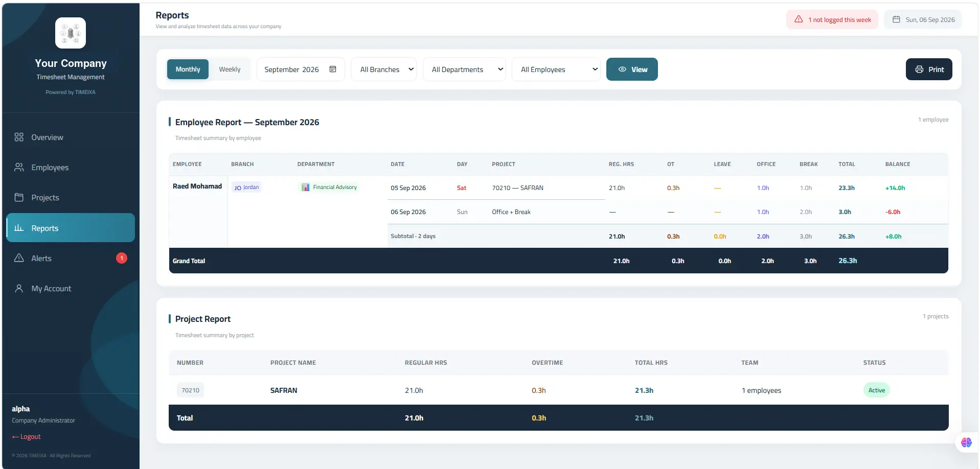Click the Grand Total row label
This screenshot has width=980, height=469.
click(189, 261)
